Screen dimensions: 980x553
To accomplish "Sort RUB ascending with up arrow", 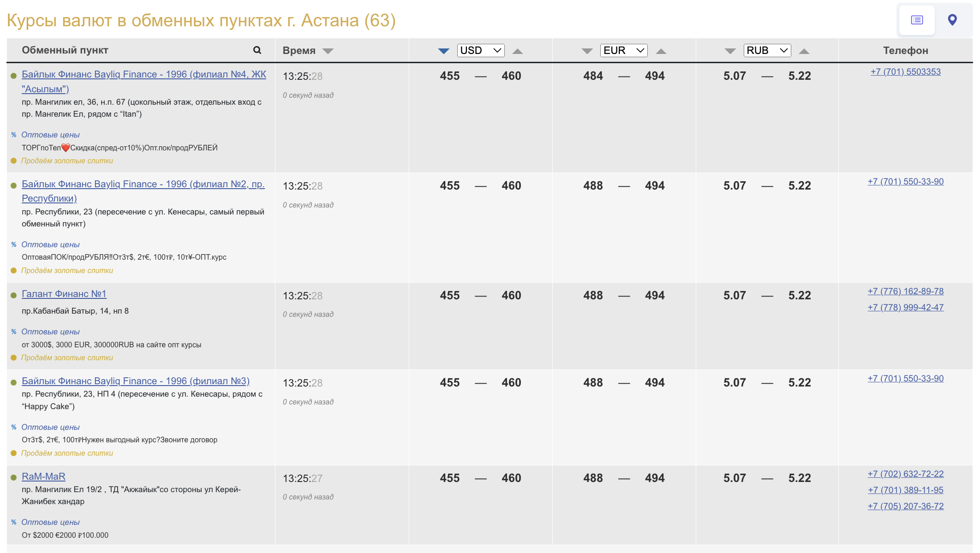I will tap(804, 51).
